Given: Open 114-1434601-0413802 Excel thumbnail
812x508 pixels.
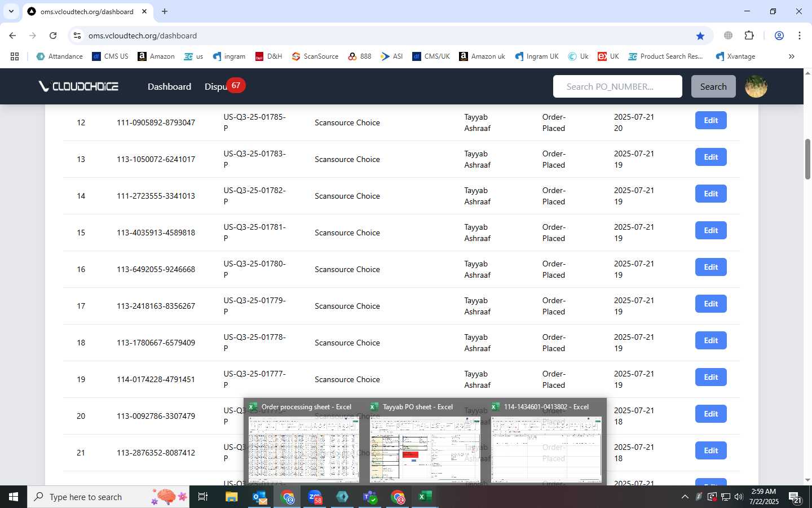Looking at the screenshot, I should click(x=546, y=443).
